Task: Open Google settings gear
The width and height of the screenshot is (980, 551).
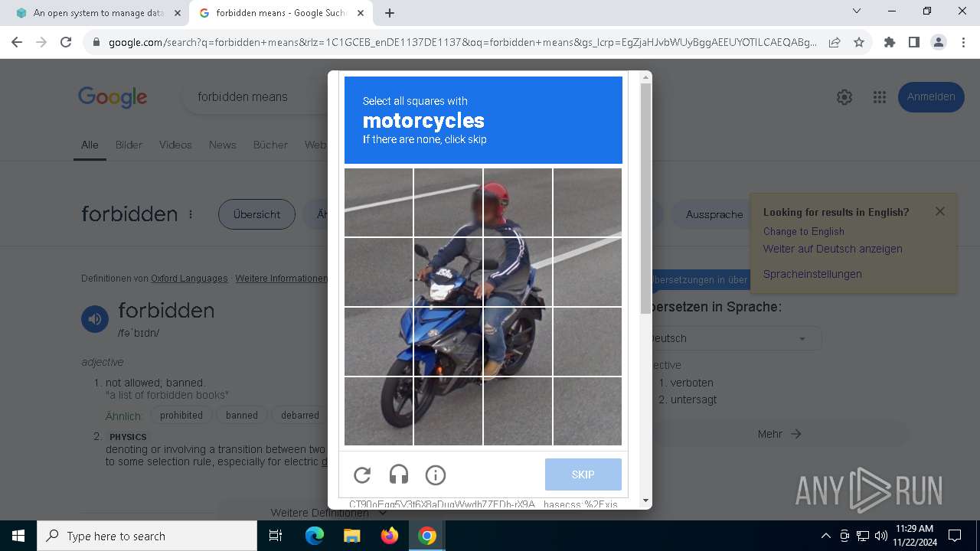Action: click(x=844, y=97)
